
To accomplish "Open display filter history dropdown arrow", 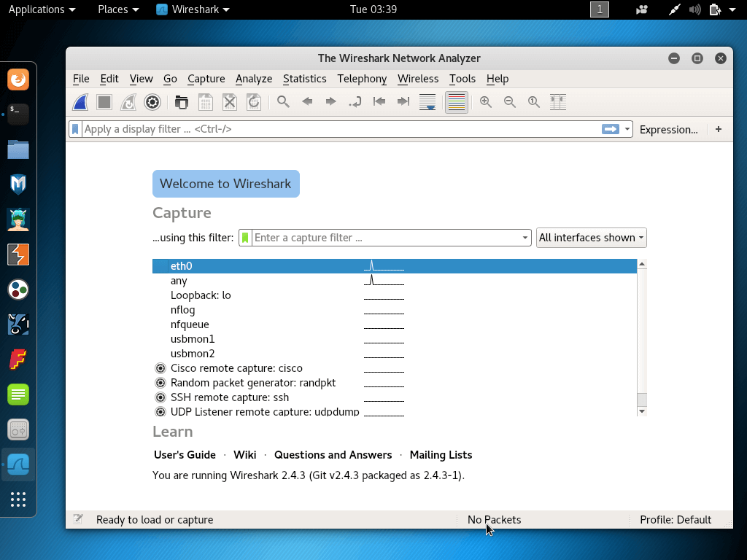I will 627,129.
